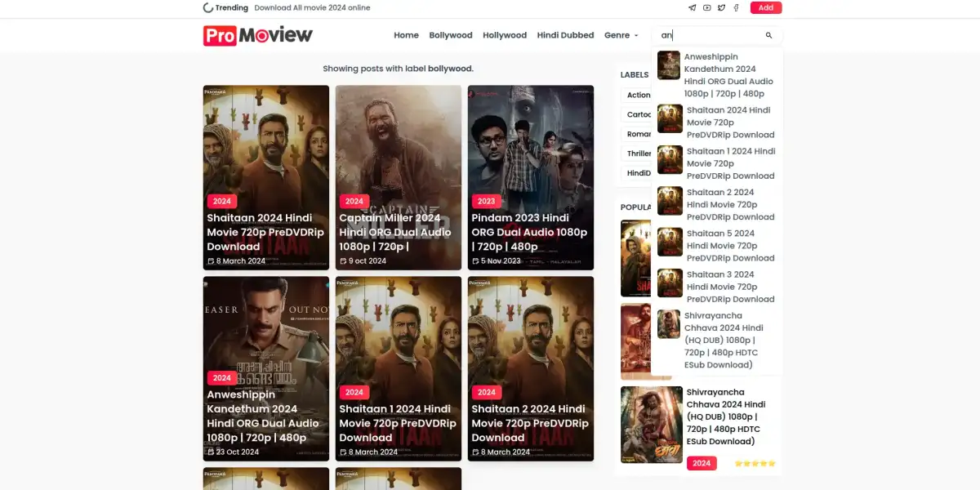Select 'Shaitaan 3 2024' search suggestion
The image size is (980, 490).
tap(717, 287)
